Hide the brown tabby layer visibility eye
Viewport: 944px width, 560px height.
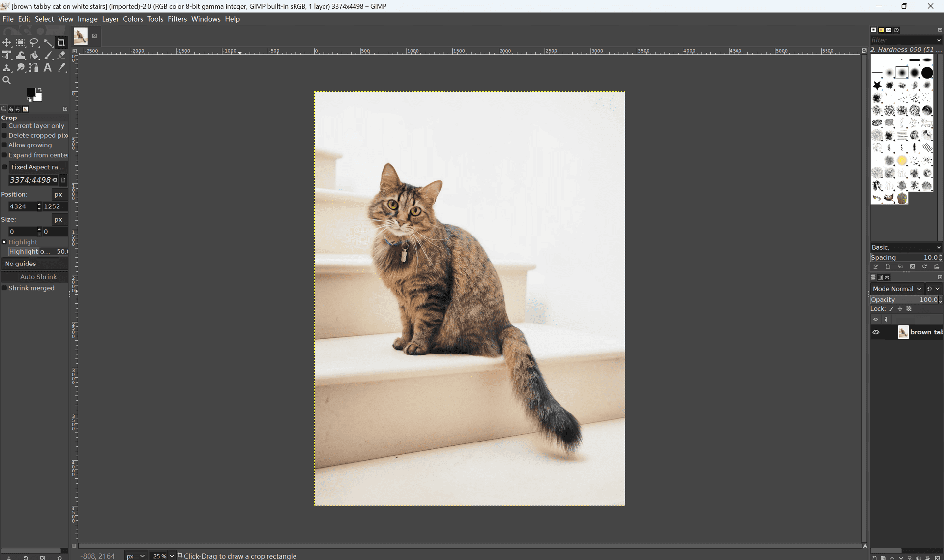(876, 332)
